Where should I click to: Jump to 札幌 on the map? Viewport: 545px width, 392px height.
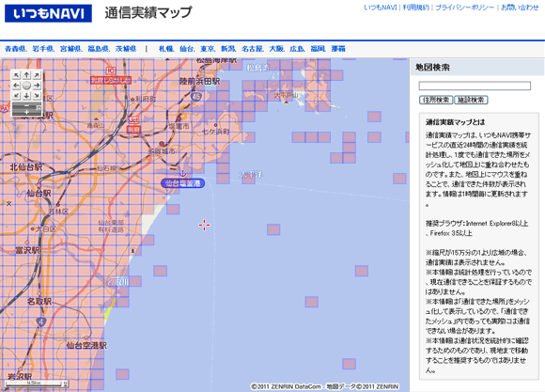pyautogui.click(x=165, y=49)
